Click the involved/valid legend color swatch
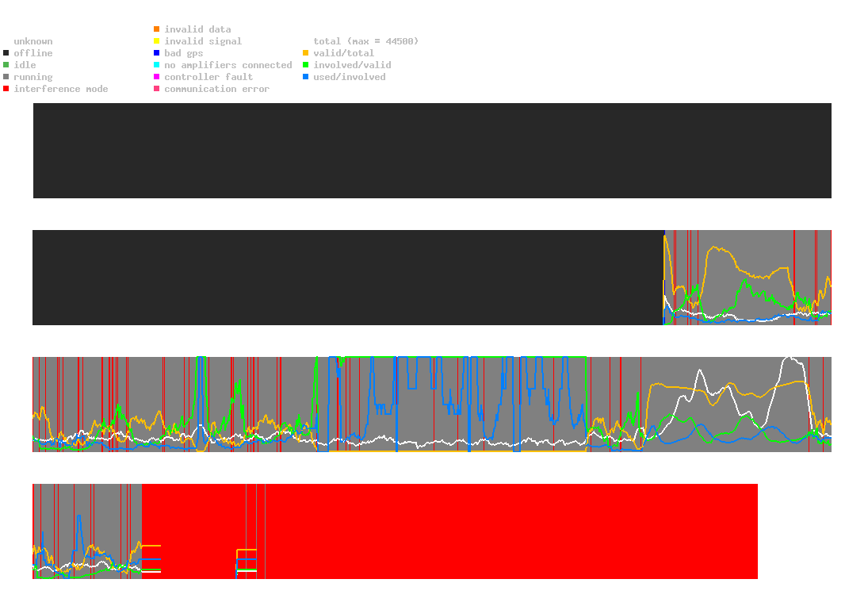868x606 pixels. (305, 65)
